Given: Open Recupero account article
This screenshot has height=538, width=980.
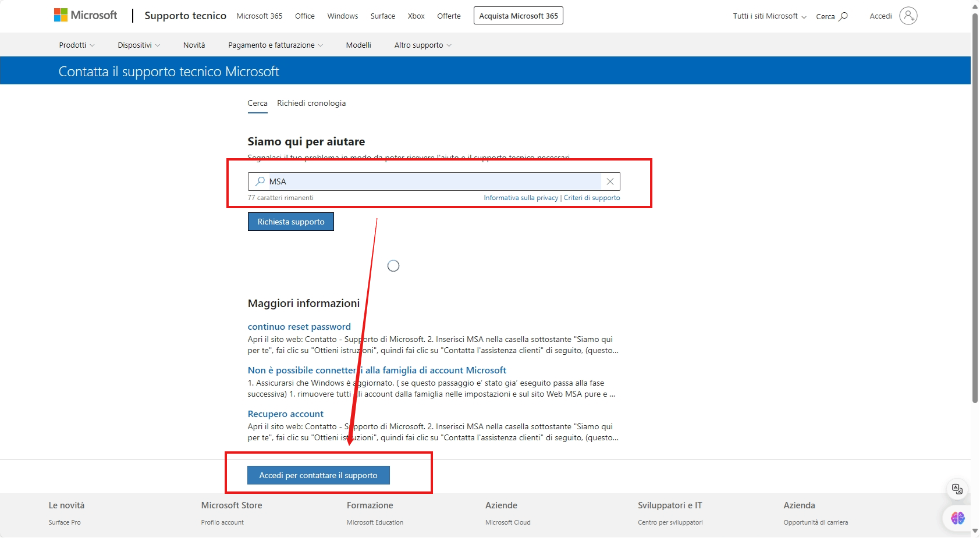Looking at the screenshot, I should [x=285, y=414].
